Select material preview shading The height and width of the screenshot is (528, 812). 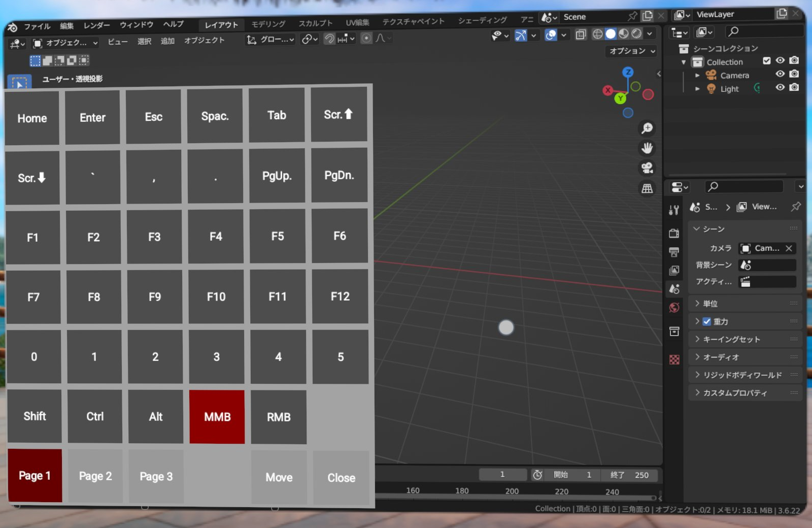[624, 34]
